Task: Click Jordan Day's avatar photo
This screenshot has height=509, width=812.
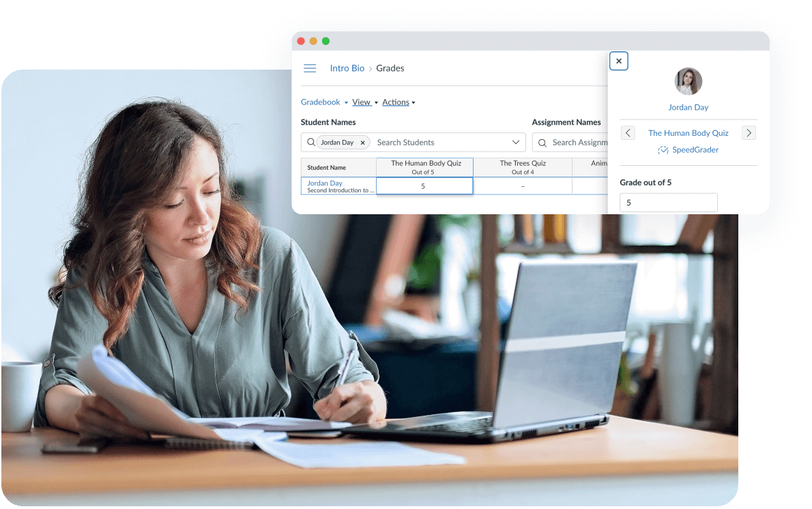Action: (x=688, y=82)
